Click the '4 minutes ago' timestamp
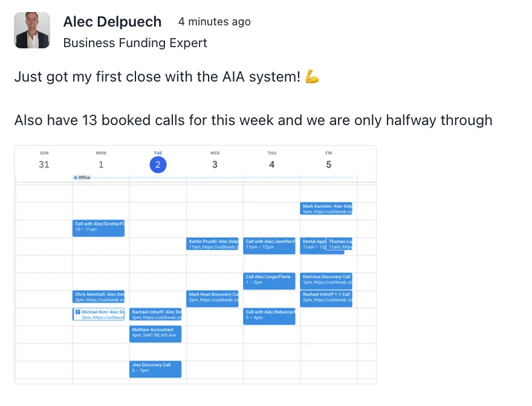The image size is (532, 406). [214, 22]
